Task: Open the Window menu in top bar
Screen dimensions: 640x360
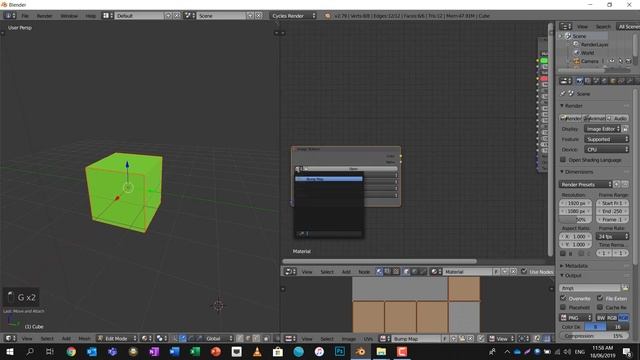Action: coord(69,16)
